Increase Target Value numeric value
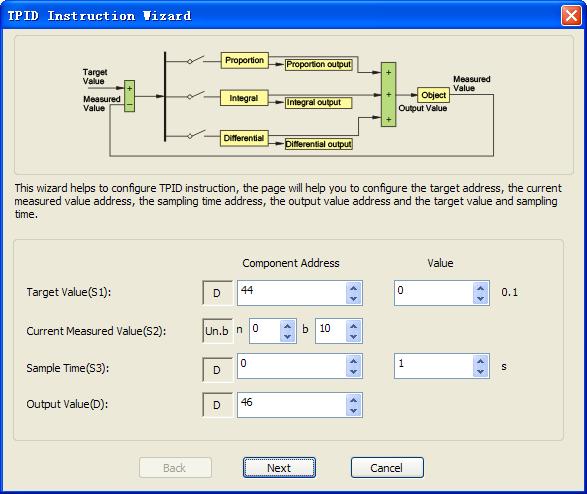 [481, 288]
